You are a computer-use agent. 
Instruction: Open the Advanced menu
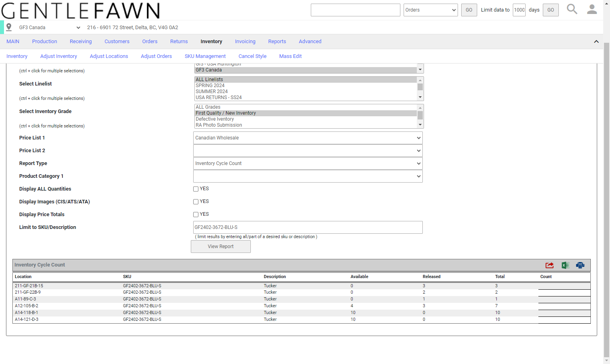310,42
